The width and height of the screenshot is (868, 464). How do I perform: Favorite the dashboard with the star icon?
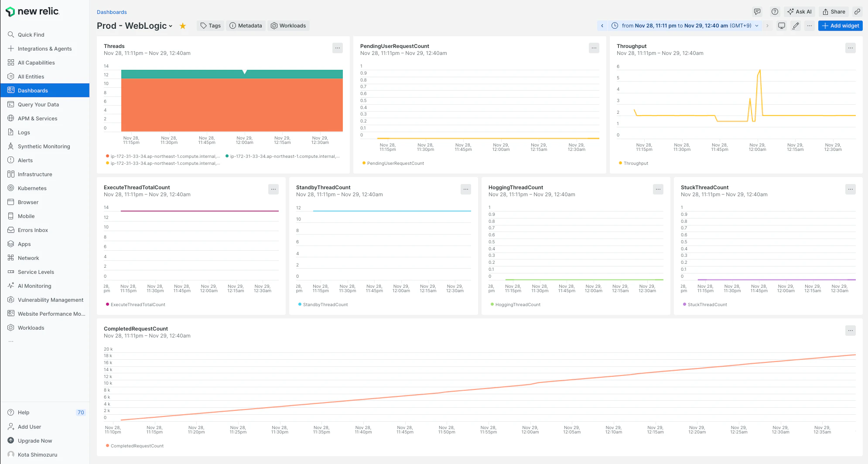click(183, 26)
